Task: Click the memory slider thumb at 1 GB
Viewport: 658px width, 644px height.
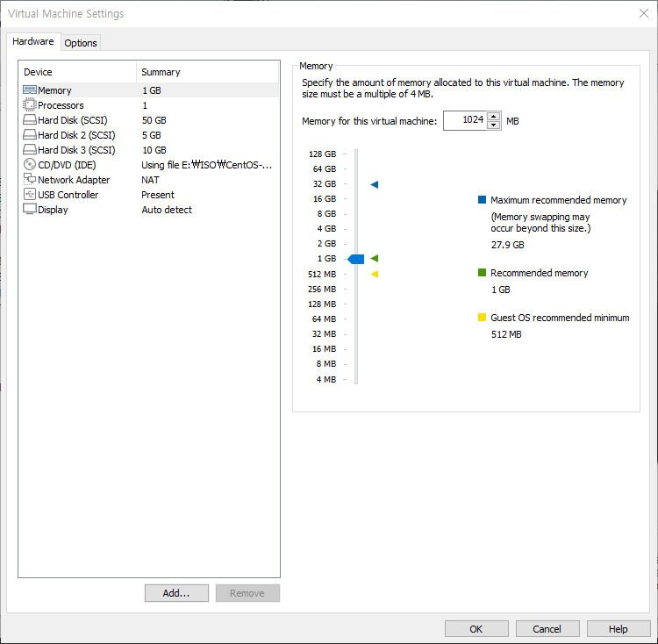Action: [356, 259]
